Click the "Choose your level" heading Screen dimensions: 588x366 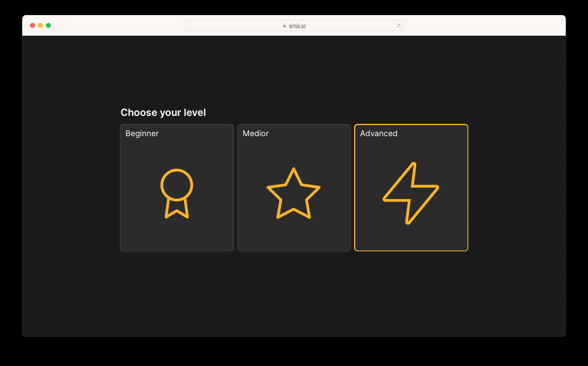[163, 113]
